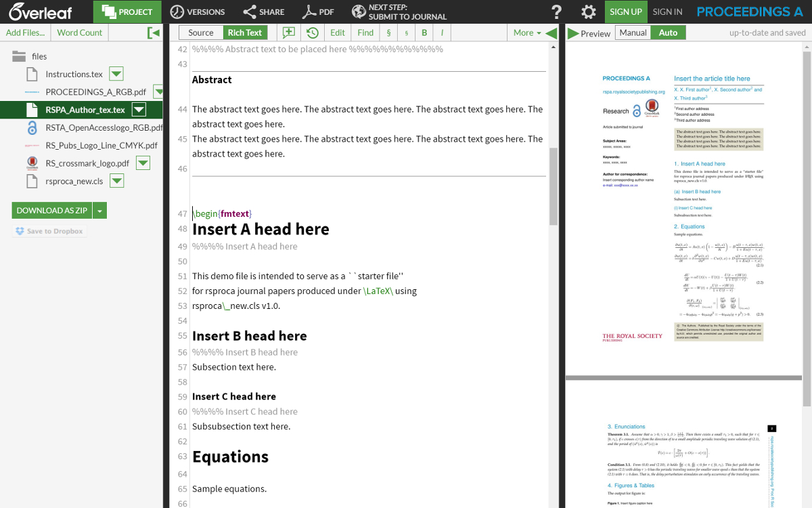Open settings via the gear icon
Viewport: 812px width, 508px height.
(x=589, y=12)
